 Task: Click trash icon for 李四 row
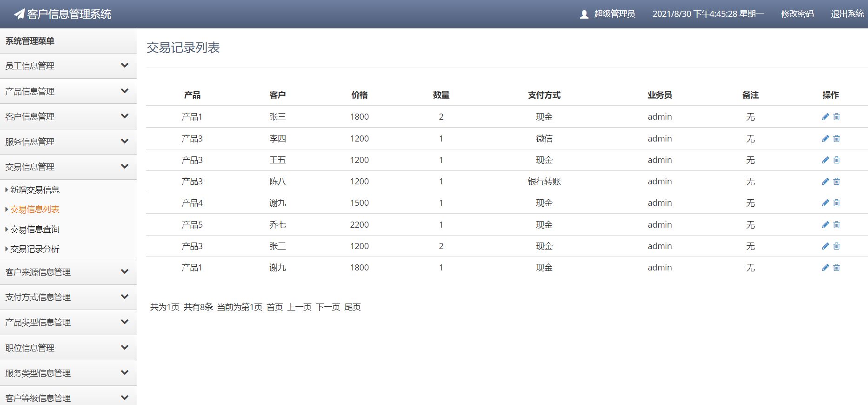point(836,139)
